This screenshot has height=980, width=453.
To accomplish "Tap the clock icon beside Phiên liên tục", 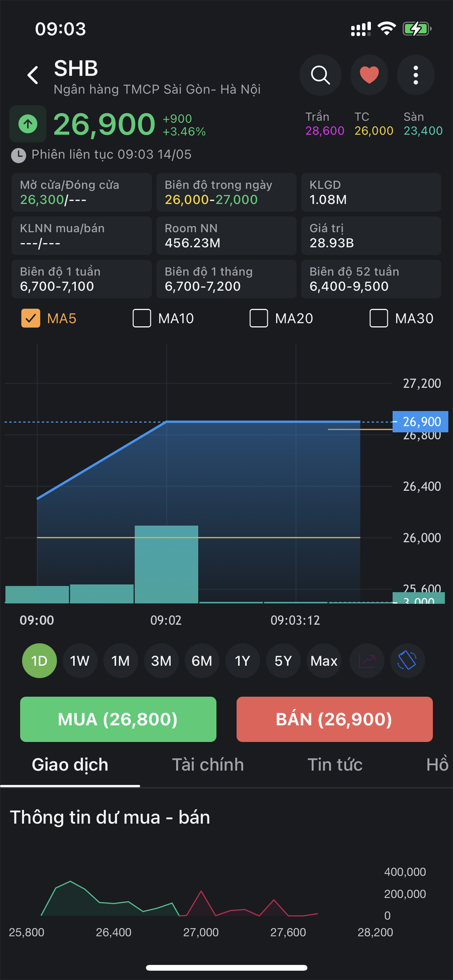I will tap(19, 155).
